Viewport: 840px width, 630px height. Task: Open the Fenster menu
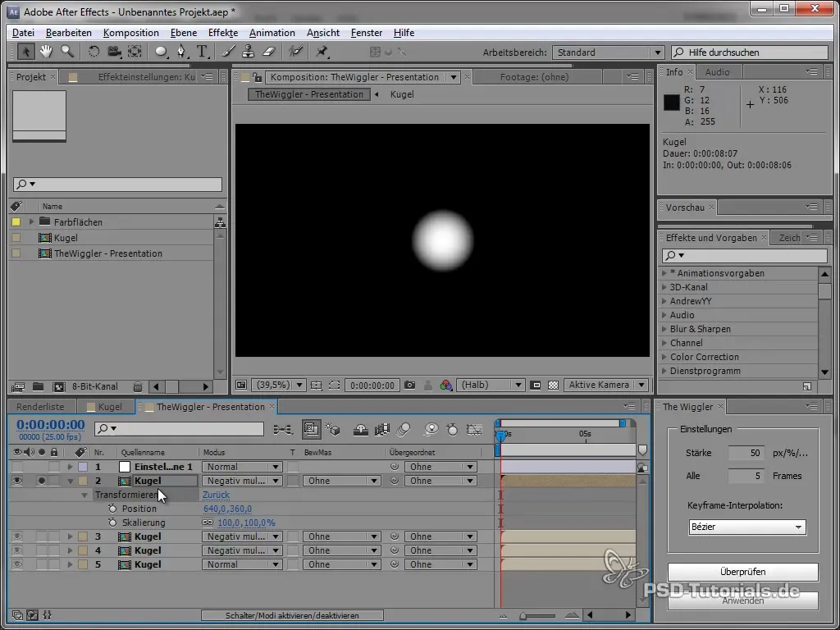point(367,33)
